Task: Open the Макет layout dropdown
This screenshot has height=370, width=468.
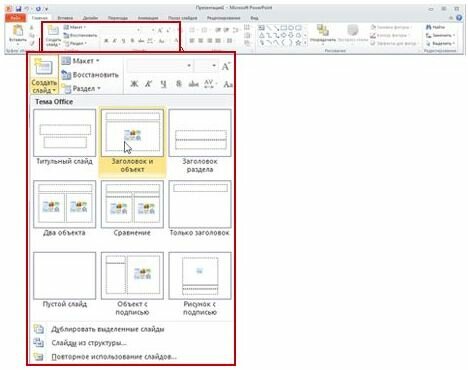Action: point(80,61)
